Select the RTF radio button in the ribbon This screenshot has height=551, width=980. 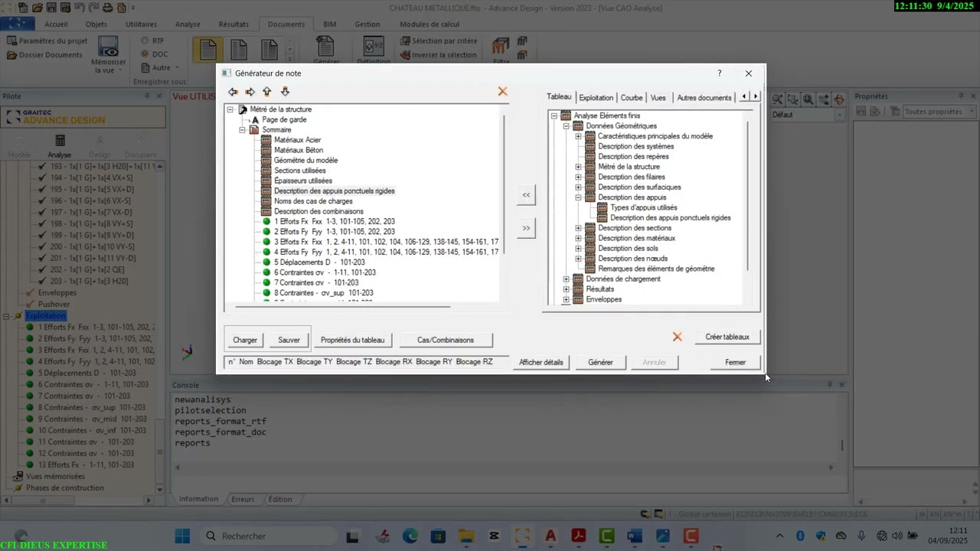[145, 41]
